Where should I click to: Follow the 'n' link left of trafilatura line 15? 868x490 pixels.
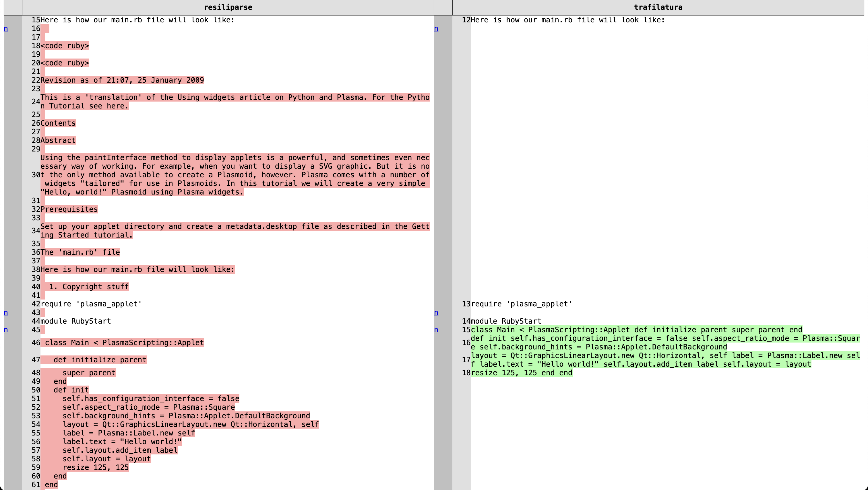pos(436,330)
